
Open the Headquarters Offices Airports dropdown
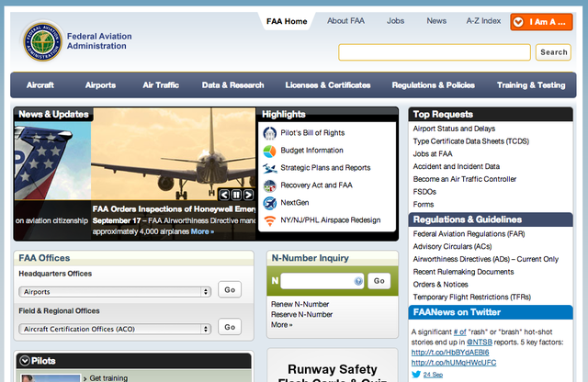click(115, 292)
